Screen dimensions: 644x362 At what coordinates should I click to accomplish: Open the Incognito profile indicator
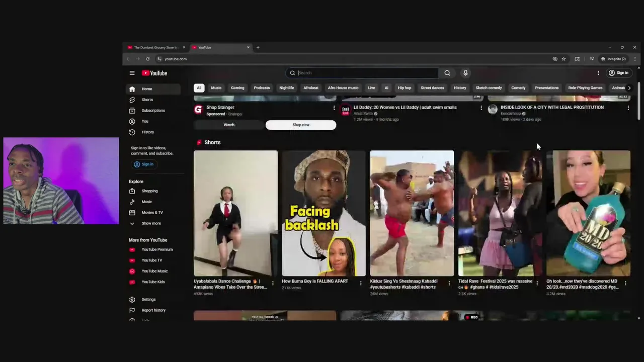point(613,59)
